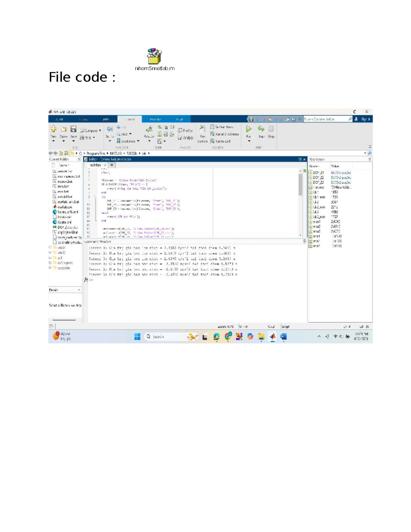This screenshot has width=411, height=532.
Task: Click Section Break in the SECTION group
Action: point(222,127)
